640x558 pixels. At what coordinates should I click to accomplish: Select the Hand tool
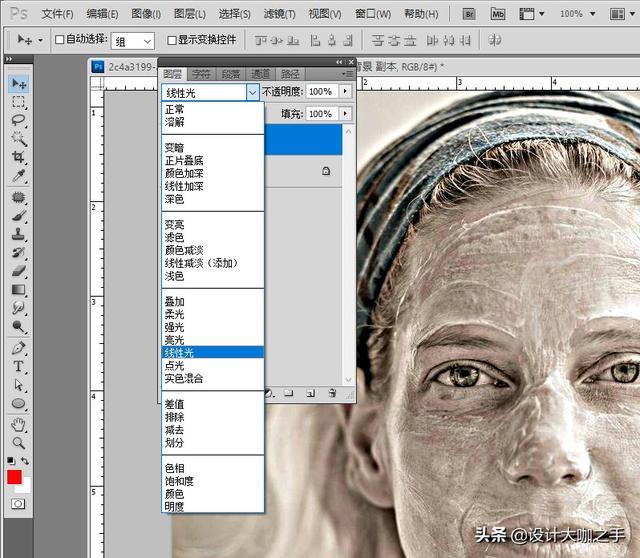19,425
